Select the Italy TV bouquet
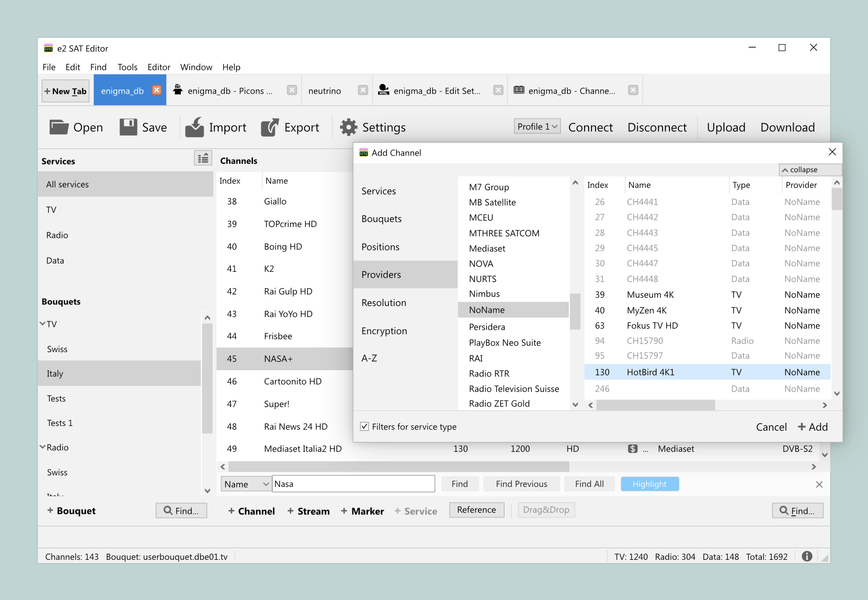 [x=120, y=373]
